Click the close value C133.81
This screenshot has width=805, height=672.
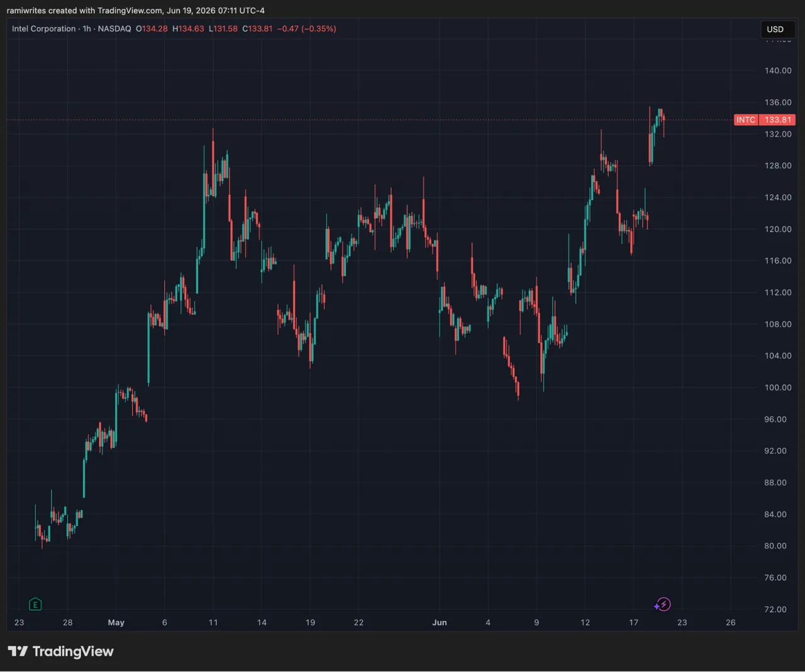pos(258,29)
